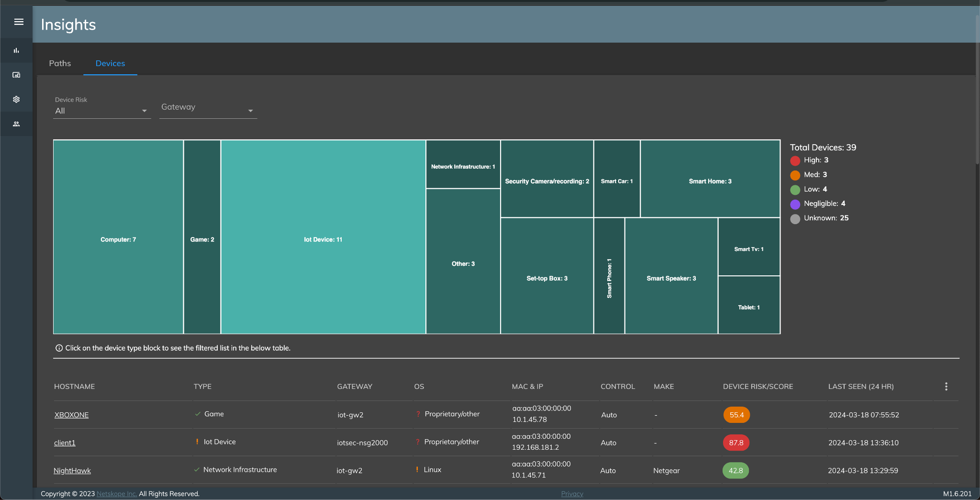Viewport: 980px width, 500px height.
Task: Expand the Device Risk dropdown
Action: click(x=101, y=111)
